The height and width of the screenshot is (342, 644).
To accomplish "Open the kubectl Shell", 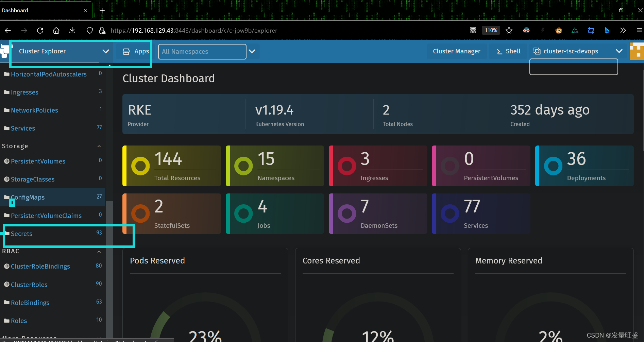I will coord(508,51).
